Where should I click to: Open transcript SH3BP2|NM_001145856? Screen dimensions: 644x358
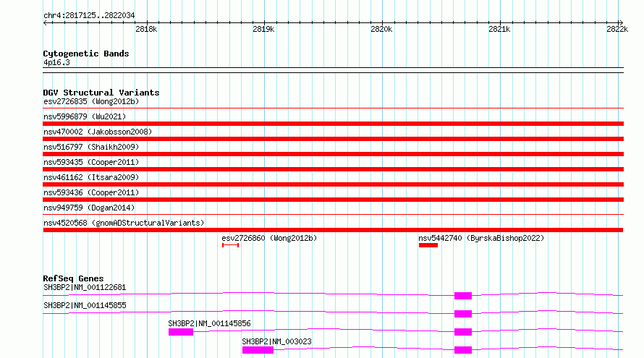point(209,323)
